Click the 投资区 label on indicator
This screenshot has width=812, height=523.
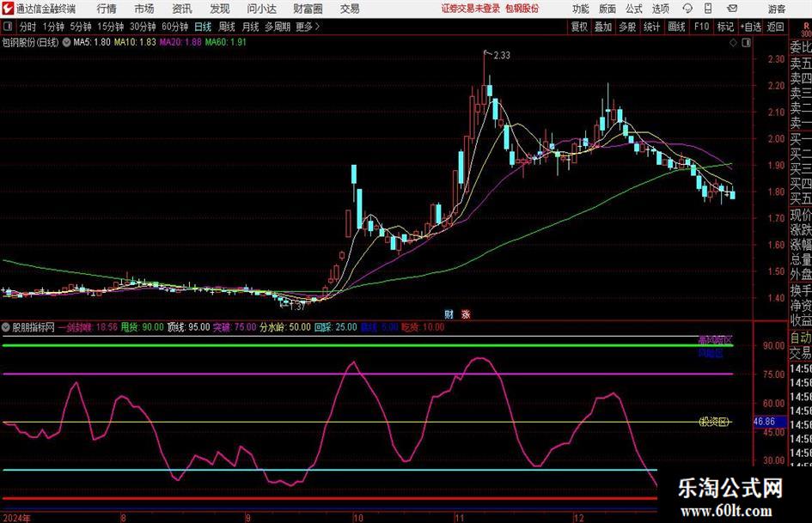click(714, 422)
